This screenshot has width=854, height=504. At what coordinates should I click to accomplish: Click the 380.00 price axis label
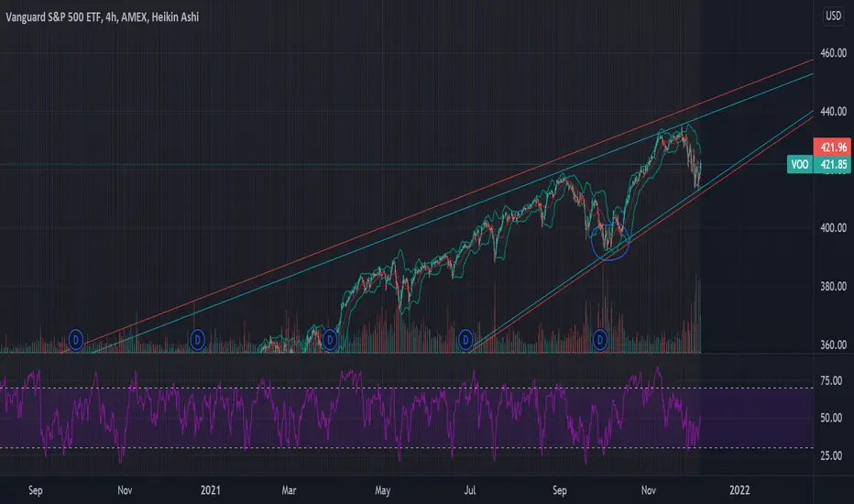833,287
